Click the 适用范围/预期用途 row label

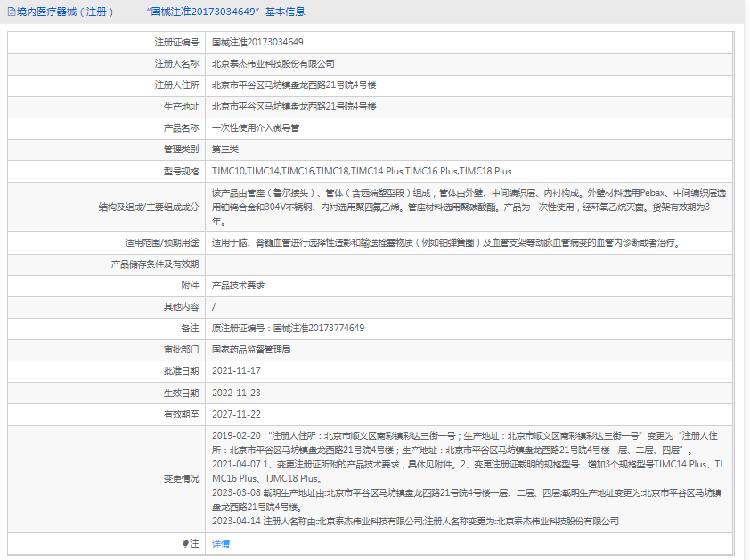[x=162, y=243]
